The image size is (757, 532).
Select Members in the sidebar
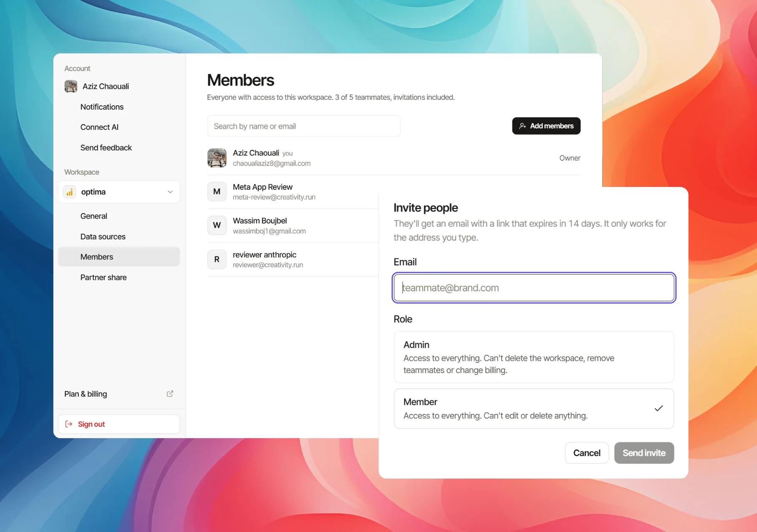119,257
